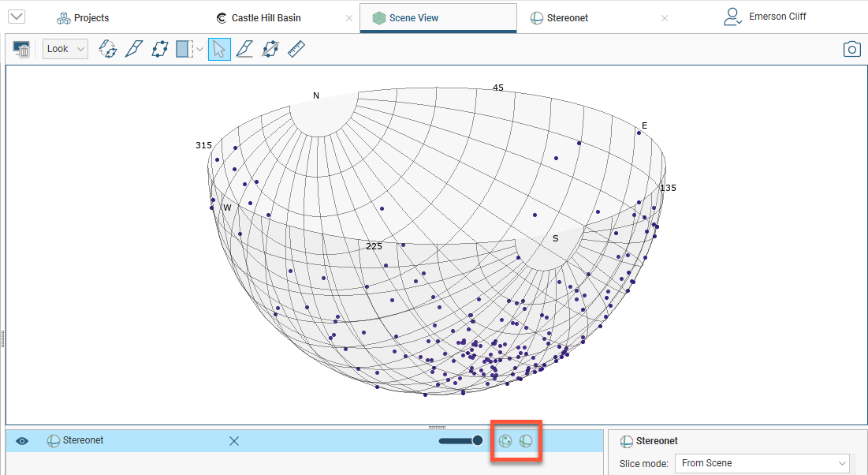Screen dimensions: 868x475
Task: Open the Look dropdown menu
Action: (x=65, y=49)
